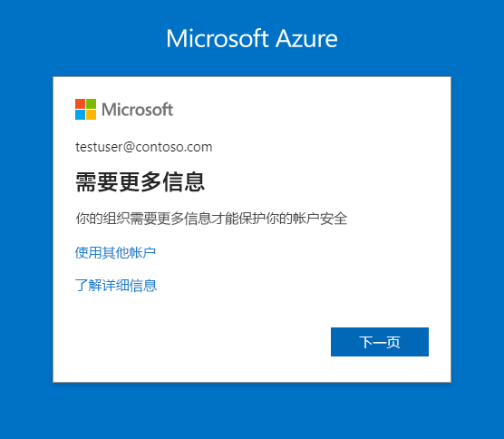Click the blue square of Microsoft logo

(x=80, y=115)
